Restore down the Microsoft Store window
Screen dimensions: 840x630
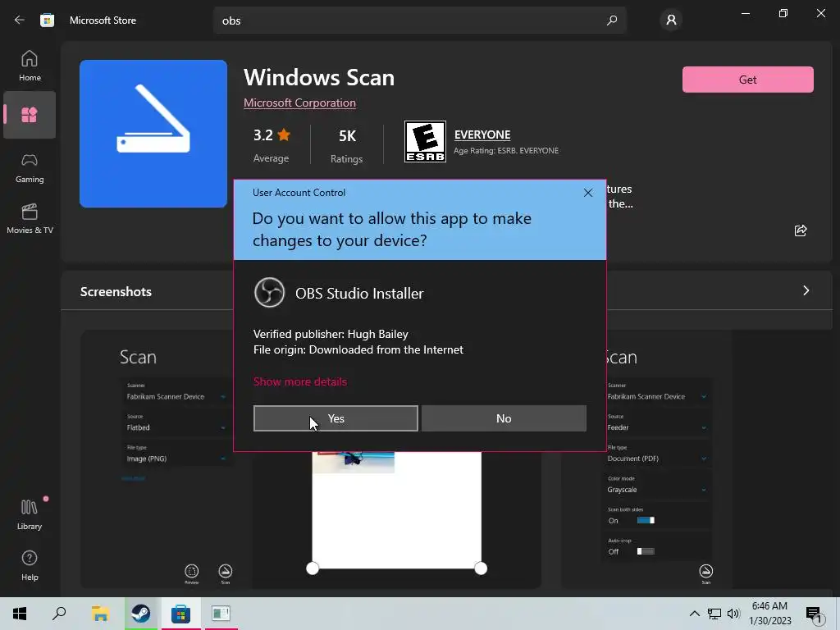783,13
